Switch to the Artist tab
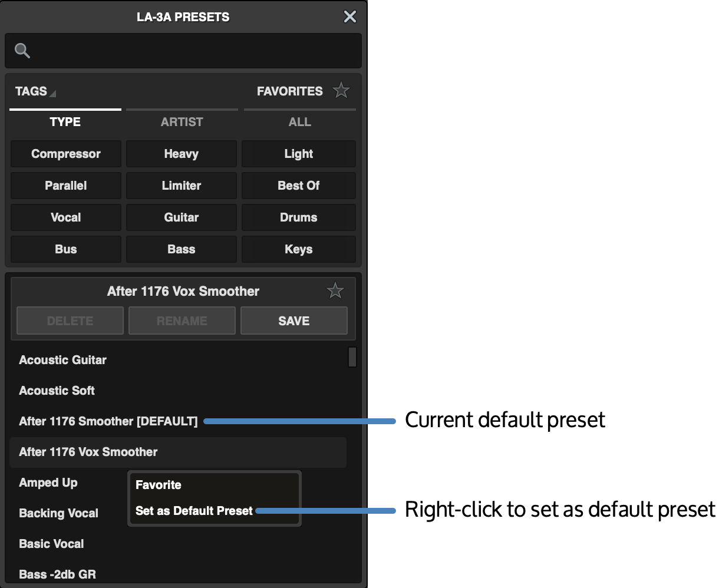The image size is (719, 588). (x=182, y=122)
